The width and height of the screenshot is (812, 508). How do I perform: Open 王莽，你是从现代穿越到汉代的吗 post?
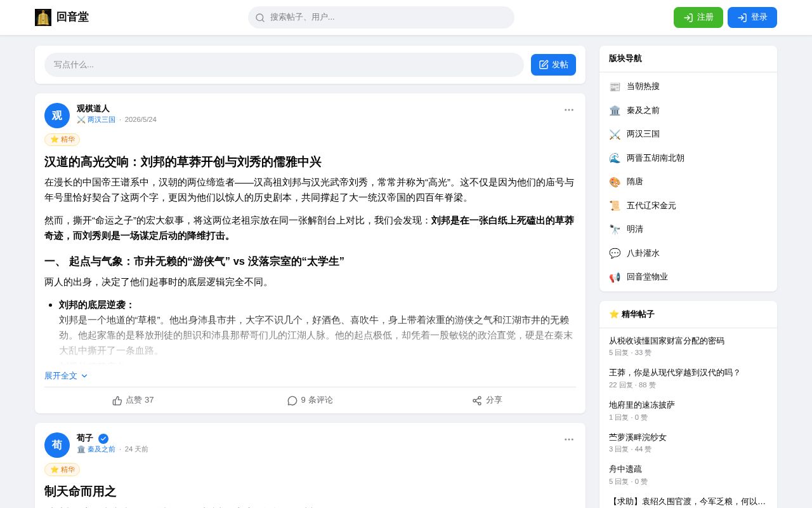click(675, 373)
